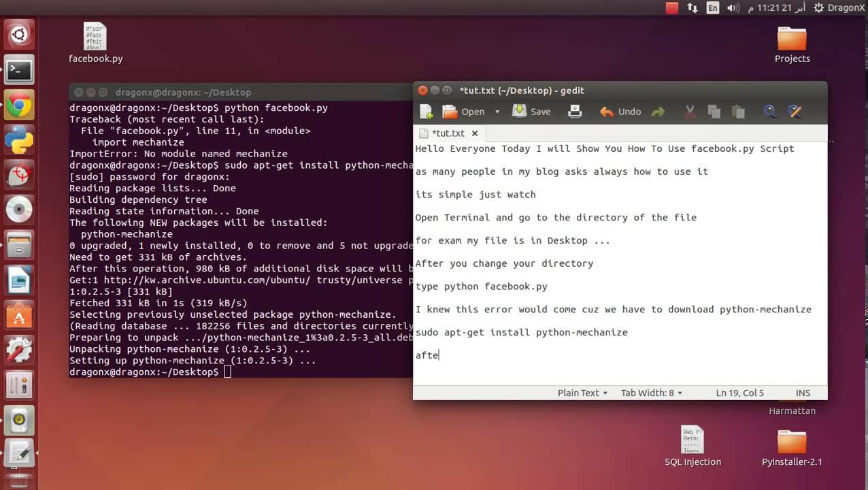Open the network indicator in top panel
The width and height of the screenshot is (868, 490).
(x=692, y=8)
